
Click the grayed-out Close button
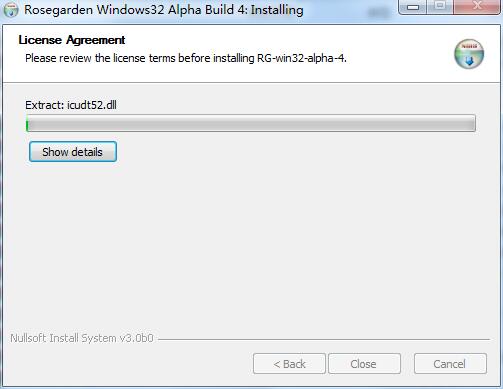coord(364,364)
